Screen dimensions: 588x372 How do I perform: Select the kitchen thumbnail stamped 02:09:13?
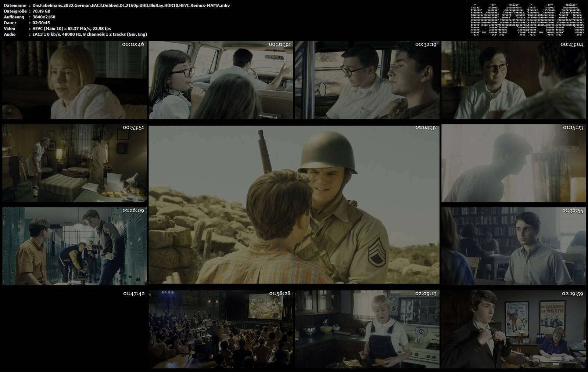(367, 329)
